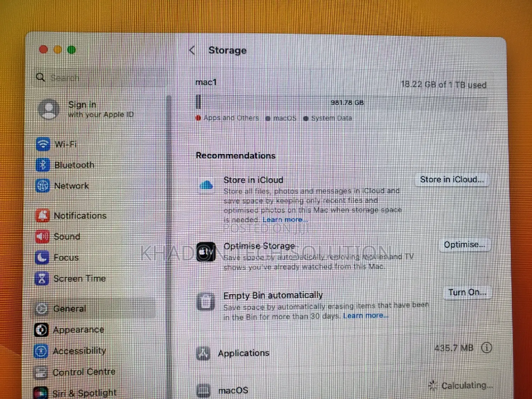Click the Wi-Fi icon in sidebar

43,144
